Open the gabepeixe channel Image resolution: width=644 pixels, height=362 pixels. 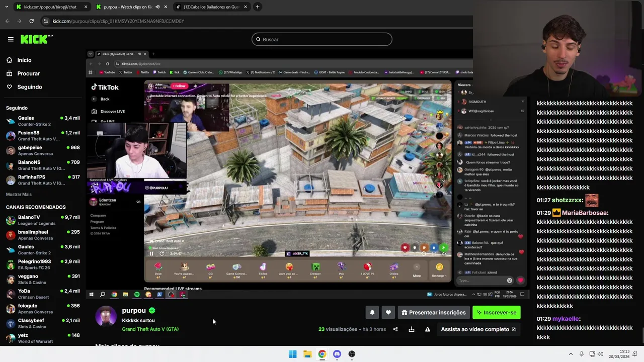pyautogui.click(x=43, y=150)
